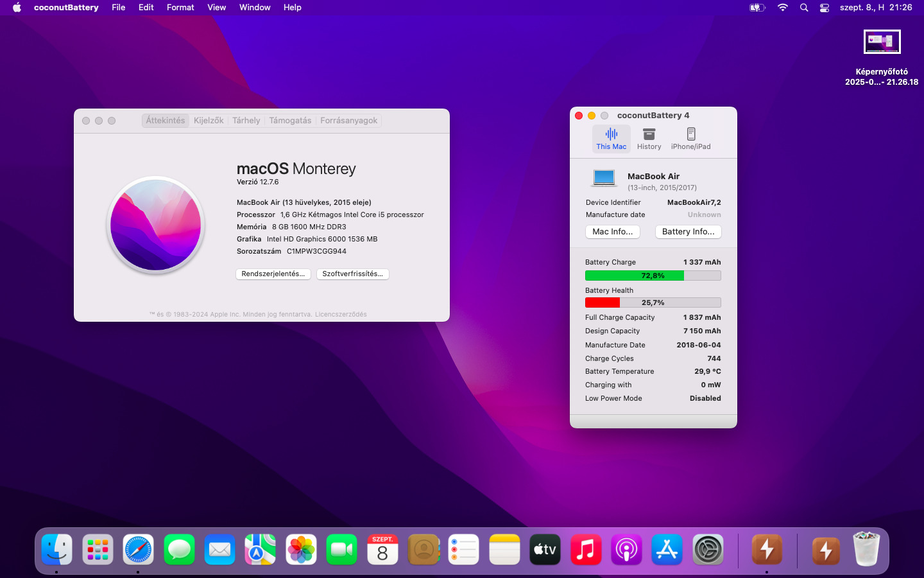924x578 pixels.
Task: Click the Rendszerjelentés... button
Action: pos(273,274)
